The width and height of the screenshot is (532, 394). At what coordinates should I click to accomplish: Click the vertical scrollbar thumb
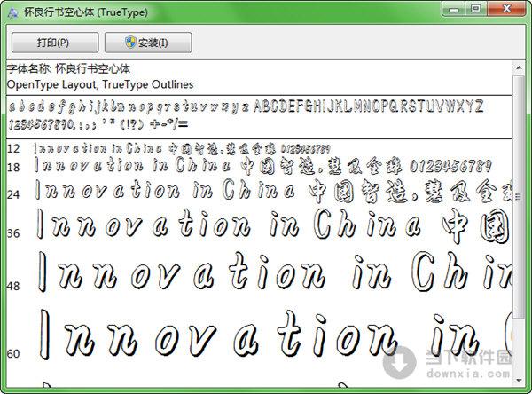click(519, 196)
